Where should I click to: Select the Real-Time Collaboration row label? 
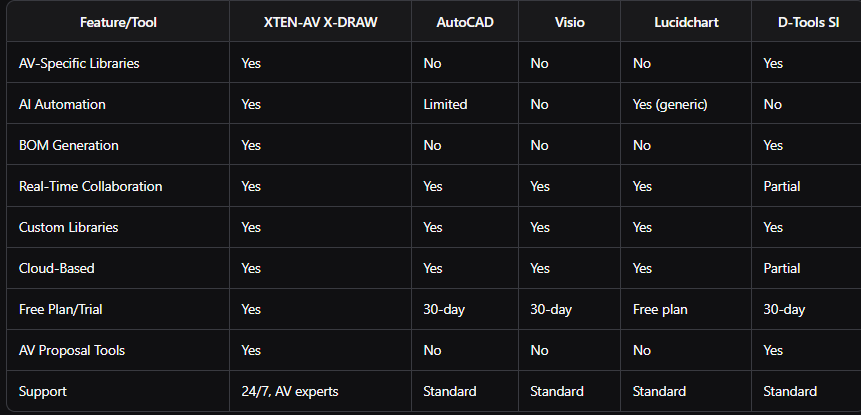pyautogui.click(x=91, y=186)
